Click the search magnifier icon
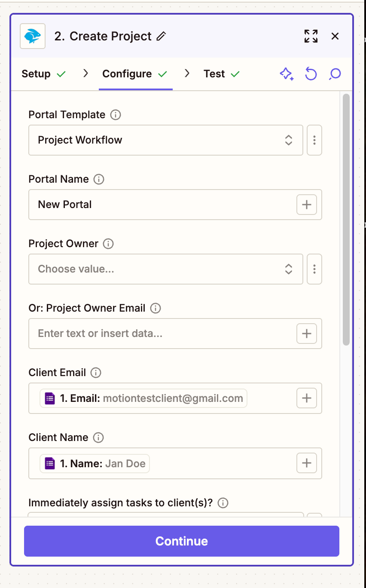Screen dimensions: 366x588 [335, 74]
